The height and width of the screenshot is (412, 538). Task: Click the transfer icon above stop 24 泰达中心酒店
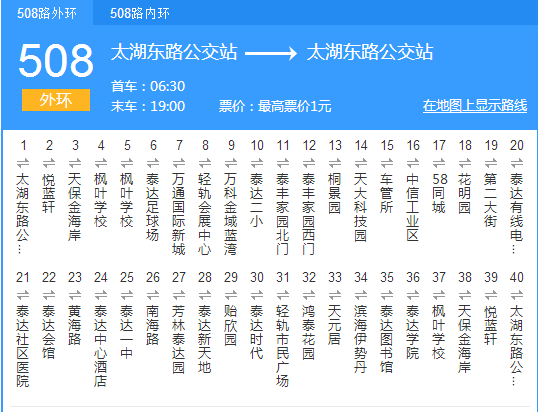(x=101, y=295)
